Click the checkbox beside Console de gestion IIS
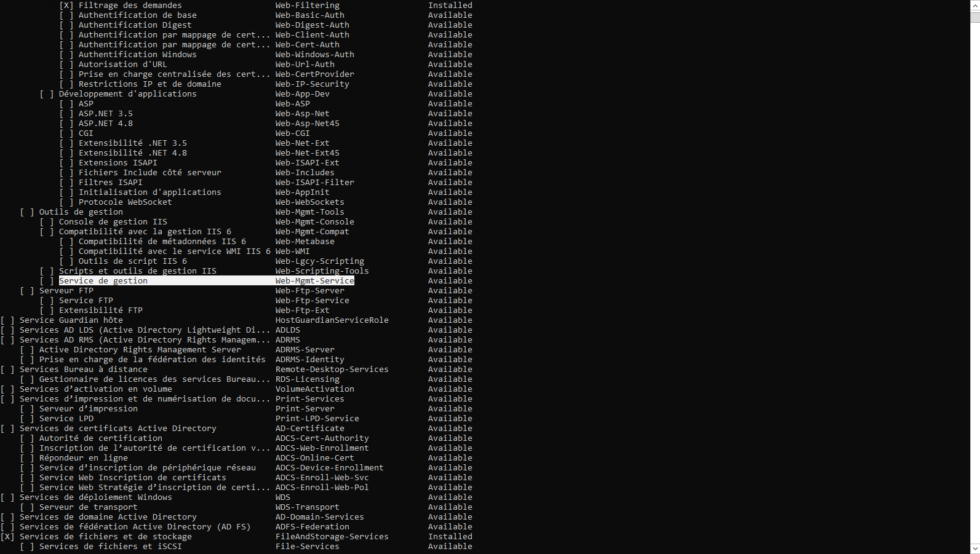Viewport: 980px width, 554px height. tap(46, 222)
